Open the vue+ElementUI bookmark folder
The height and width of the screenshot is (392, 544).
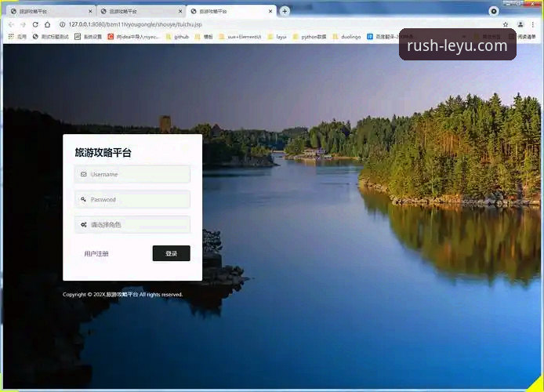click(240, 36)
